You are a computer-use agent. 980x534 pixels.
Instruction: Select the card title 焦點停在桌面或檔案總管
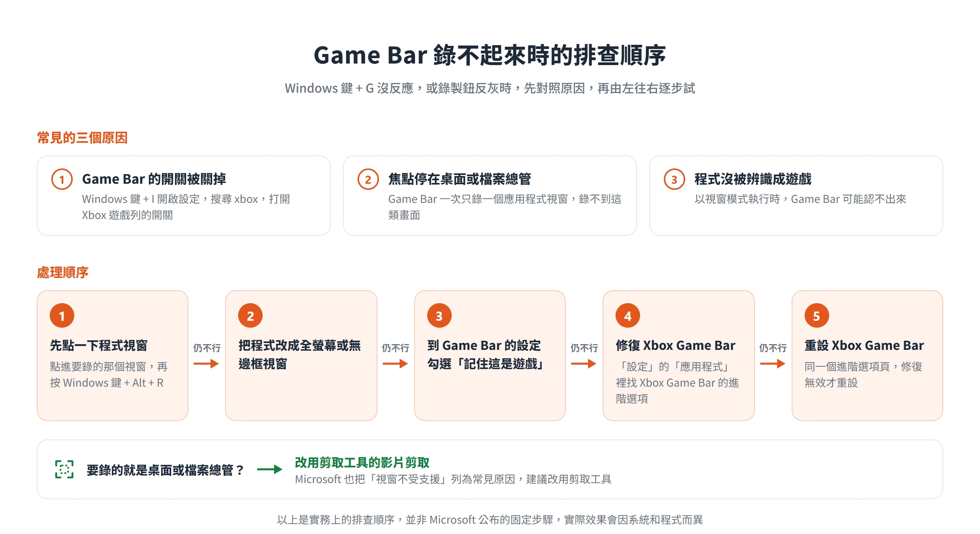click(x=460, y=179)
